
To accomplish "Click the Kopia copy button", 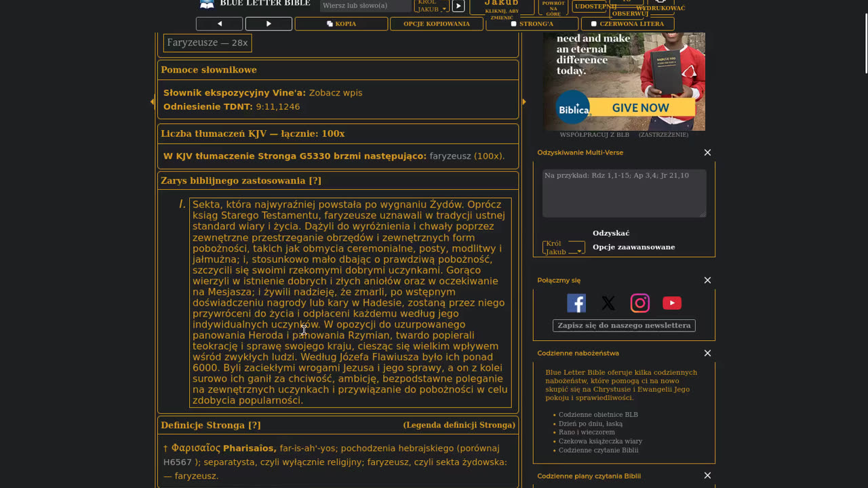I will 341,24.
